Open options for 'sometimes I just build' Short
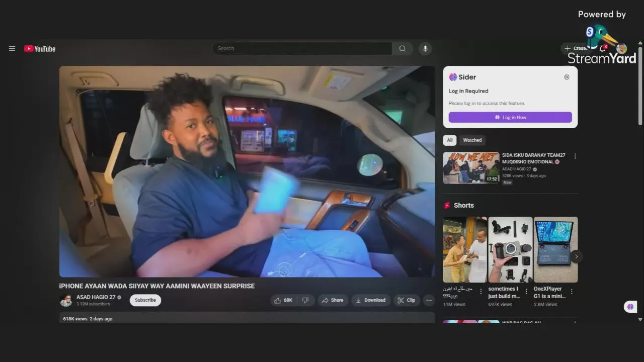644x362 pixels. [x=526, y=291]
